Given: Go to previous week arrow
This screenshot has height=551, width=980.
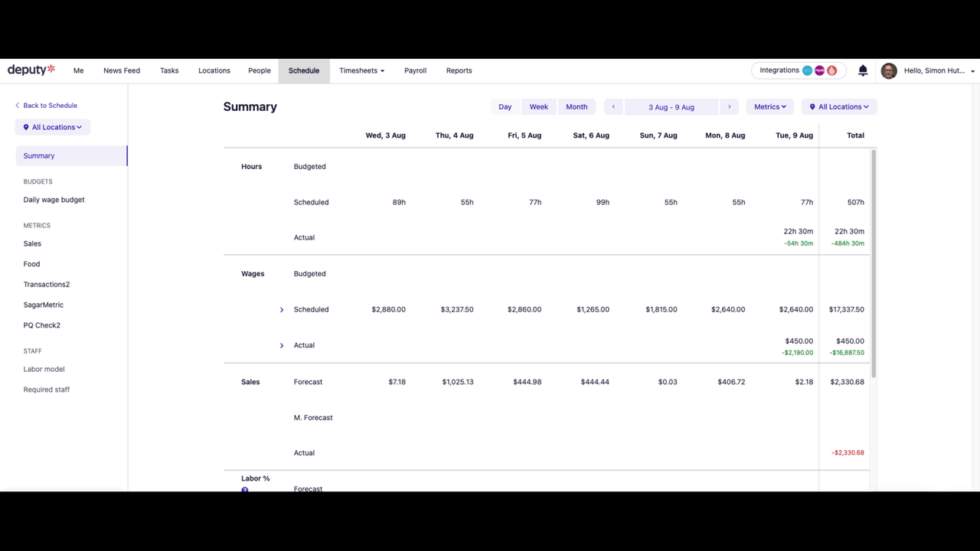Looking at the screenshot, I should click(613, 107).
